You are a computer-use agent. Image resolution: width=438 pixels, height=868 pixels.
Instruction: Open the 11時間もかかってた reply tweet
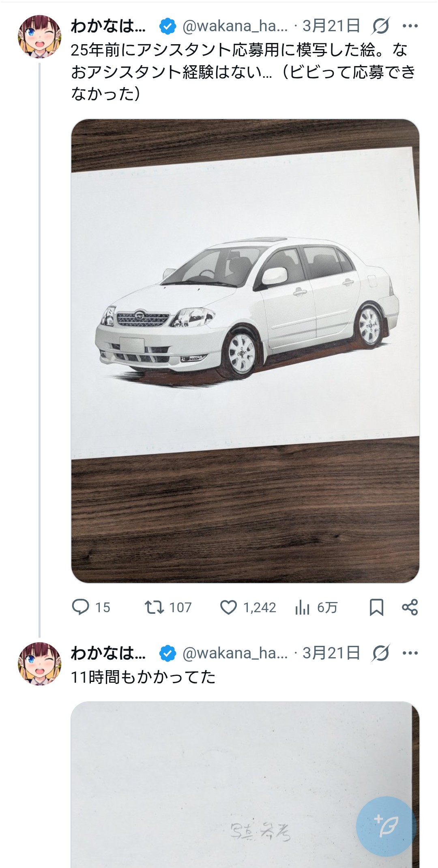pyautogui.click(x=143, y=677)
